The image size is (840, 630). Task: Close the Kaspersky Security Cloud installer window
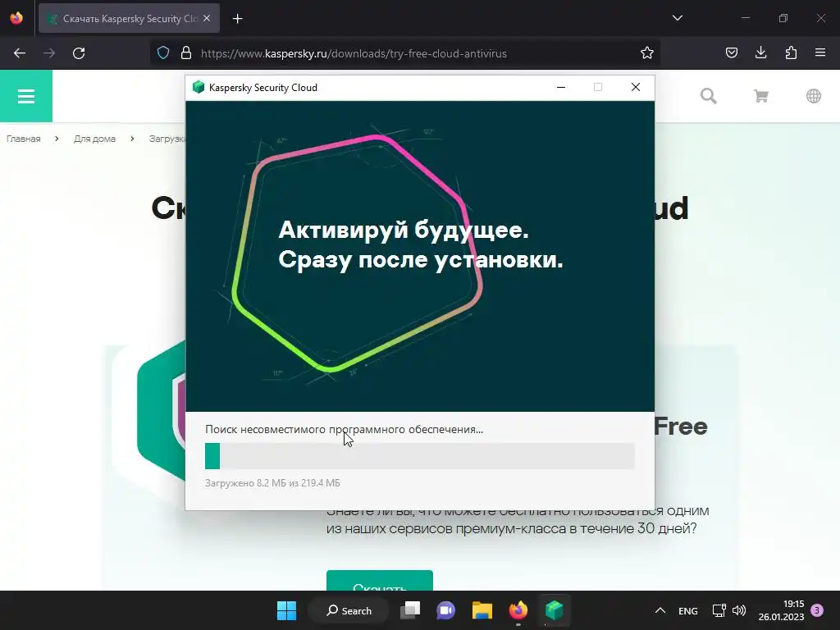636,87
